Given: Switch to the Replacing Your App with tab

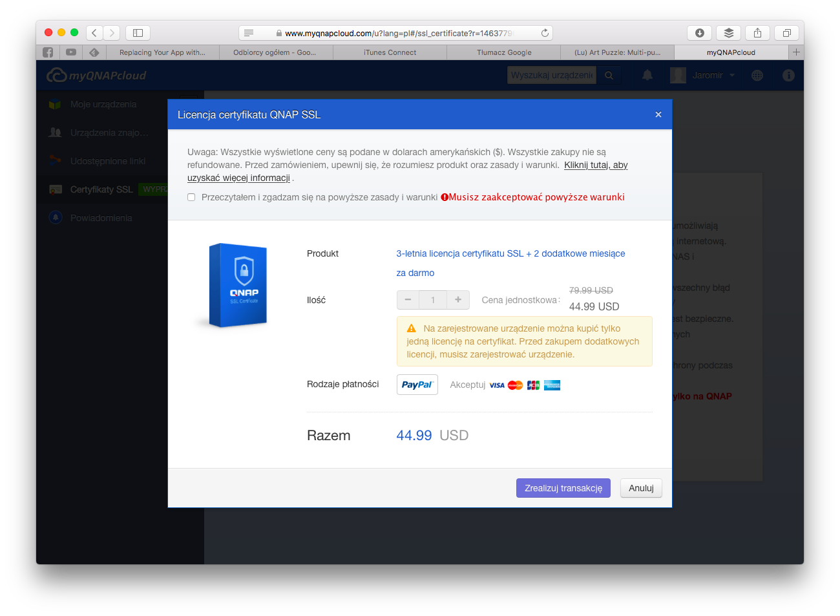Looking at the screenshot, I should coord(162,52).
